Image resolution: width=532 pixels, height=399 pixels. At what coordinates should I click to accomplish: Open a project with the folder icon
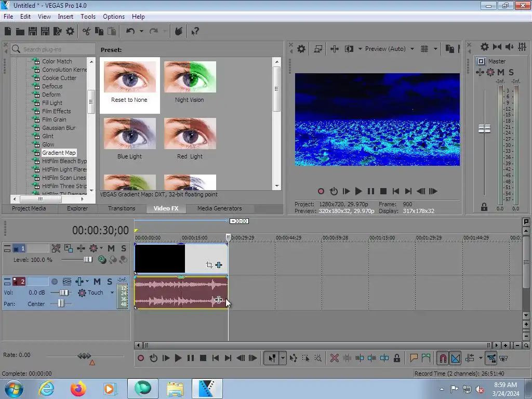(x=20, y=32)
